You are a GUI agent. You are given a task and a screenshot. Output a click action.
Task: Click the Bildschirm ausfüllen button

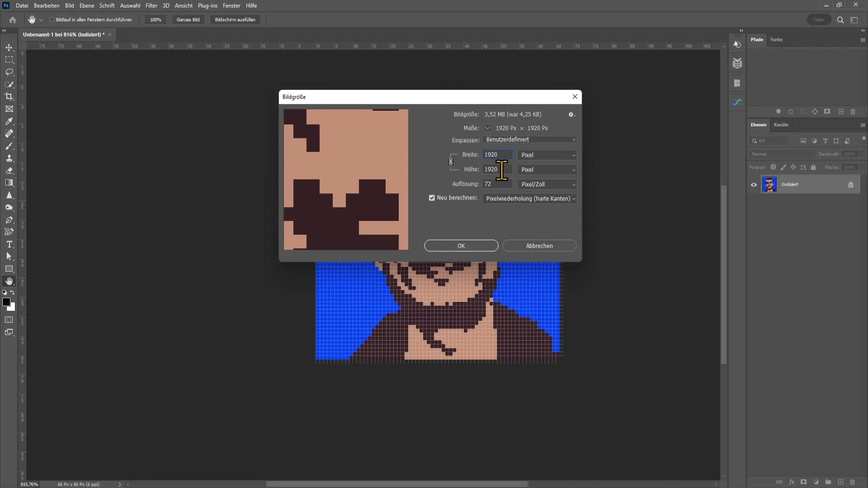tap(235, 20)
